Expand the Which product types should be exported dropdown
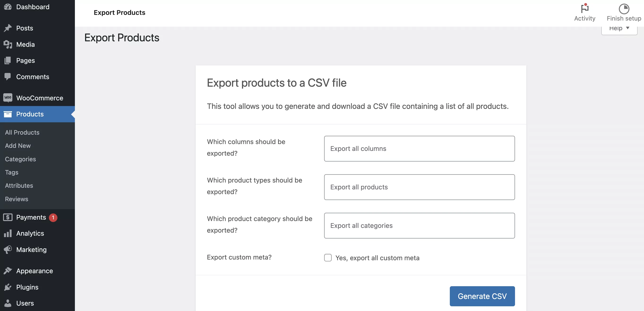The image size is (644, 311). point(419,187)
